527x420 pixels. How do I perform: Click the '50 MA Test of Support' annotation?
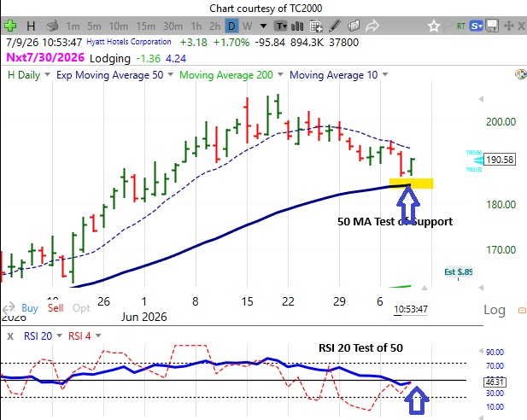(395, 222)
